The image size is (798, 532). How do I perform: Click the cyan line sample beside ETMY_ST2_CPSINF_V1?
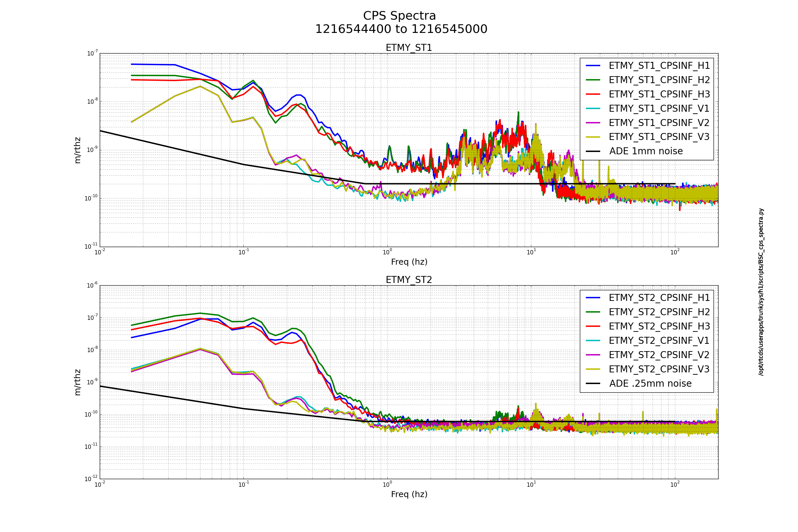click(593, 340)
